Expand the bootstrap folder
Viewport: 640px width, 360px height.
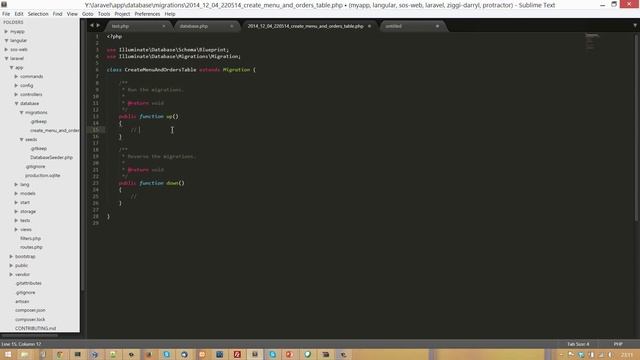point(11,256)
